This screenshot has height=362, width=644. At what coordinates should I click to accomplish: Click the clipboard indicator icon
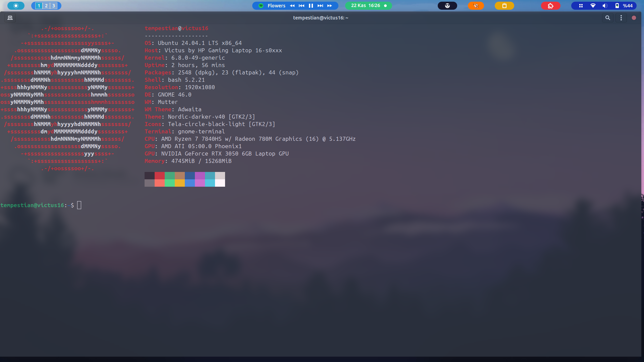[x=504, y=6]
